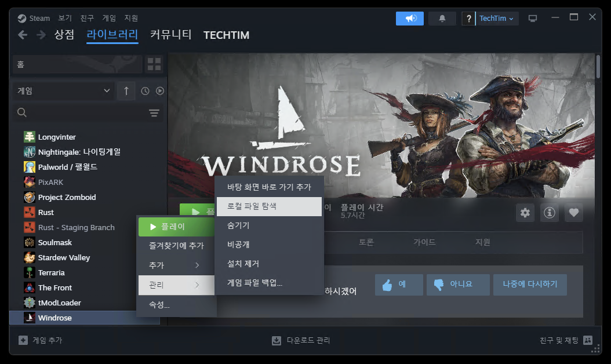The height and width of the screenshot is (364, 611).
Task: Open the friends and chat icon
Action: tap(588, 340)
